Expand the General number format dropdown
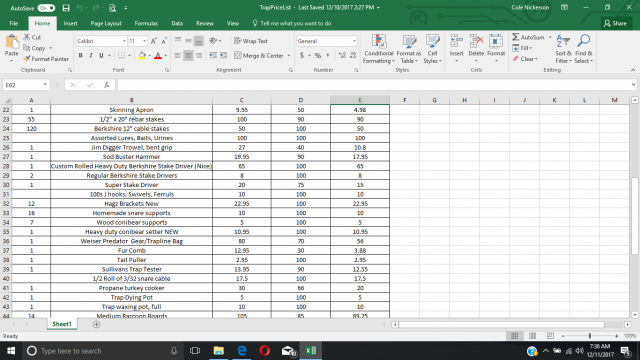 pos(354,41)
